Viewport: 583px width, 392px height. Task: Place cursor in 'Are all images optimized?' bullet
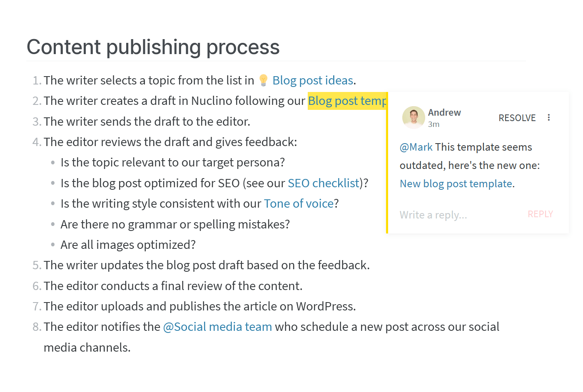tap(128, 245)
